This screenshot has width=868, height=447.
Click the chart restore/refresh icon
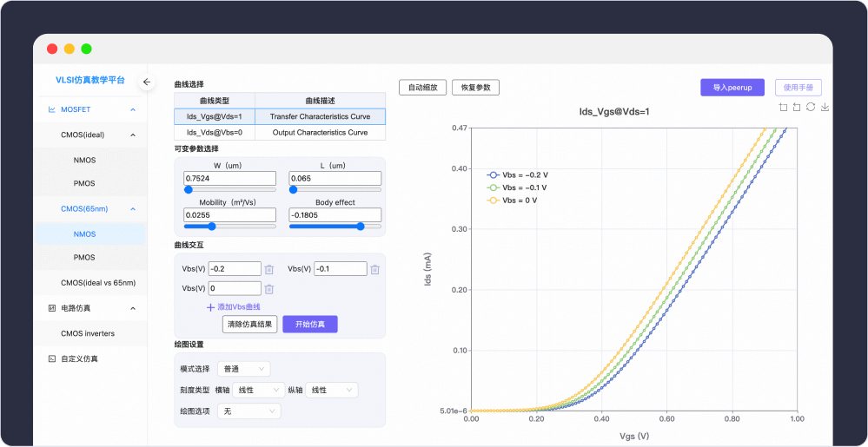tap(810, 107)
